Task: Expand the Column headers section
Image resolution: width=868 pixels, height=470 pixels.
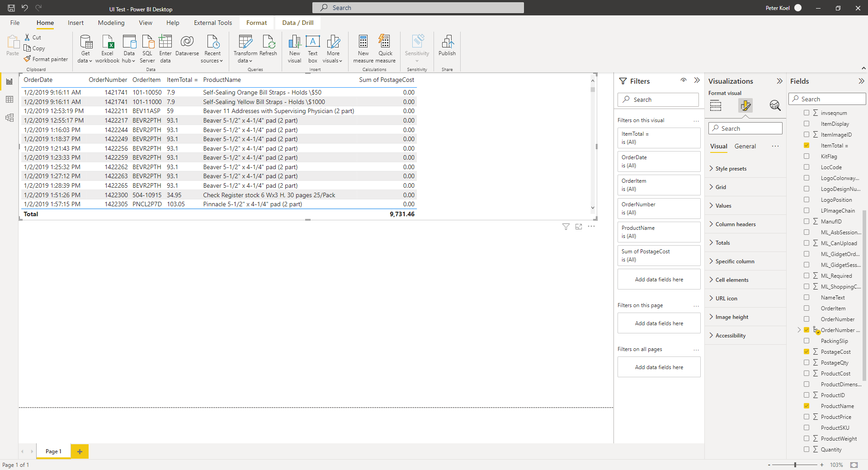Action: 745,224
